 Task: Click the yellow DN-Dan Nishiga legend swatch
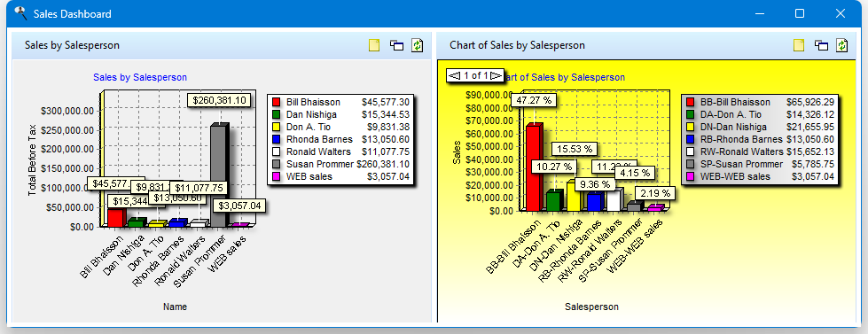[690, 128]
